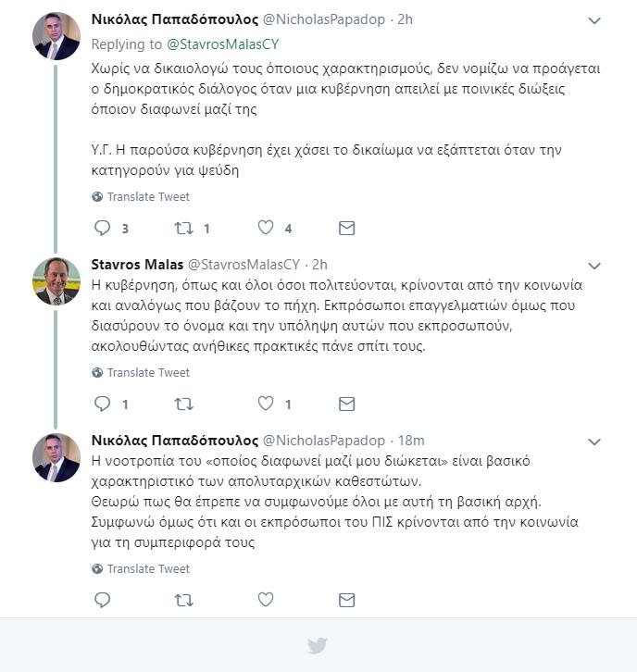Like the first tweet with 4 likes
Image resolution: width=637 pixels, height=672 pixels.
pyautogui.click(x=266, y=228)
